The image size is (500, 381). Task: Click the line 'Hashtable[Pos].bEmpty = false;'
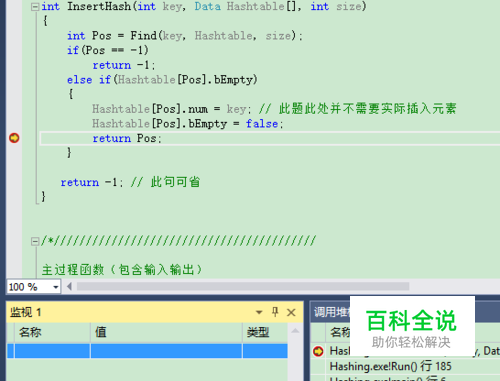point(188,124)
